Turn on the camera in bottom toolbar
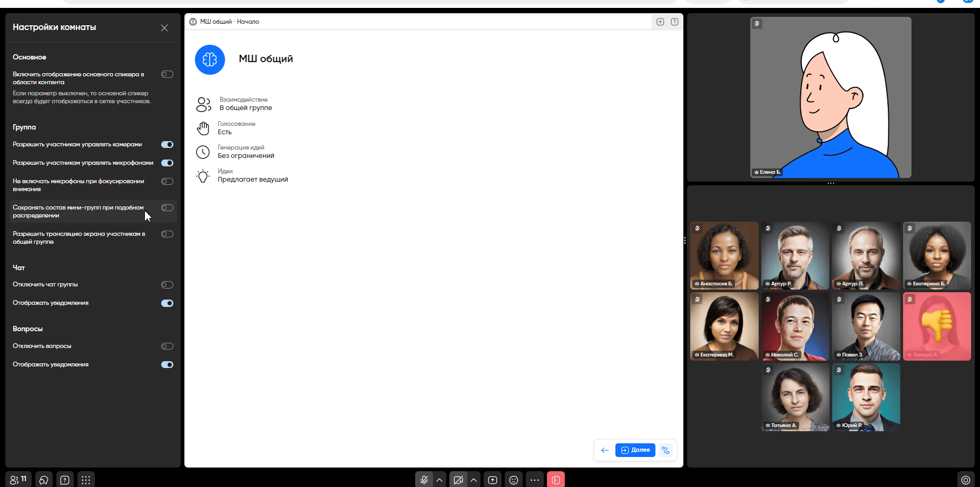980x487 pixels. pos(458,480)
